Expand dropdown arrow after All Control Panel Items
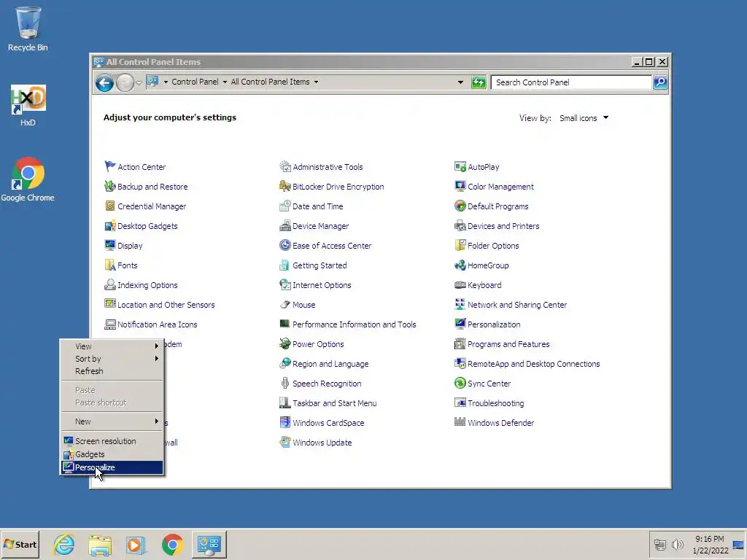The width and height of the screenshot is (747, 560). 316,82
